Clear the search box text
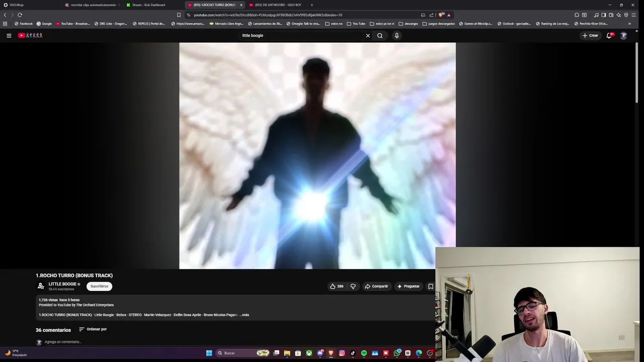 368,35
